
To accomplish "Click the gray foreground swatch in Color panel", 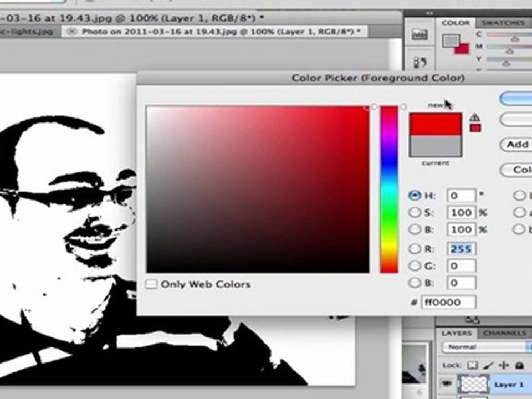I will (450, 41).
